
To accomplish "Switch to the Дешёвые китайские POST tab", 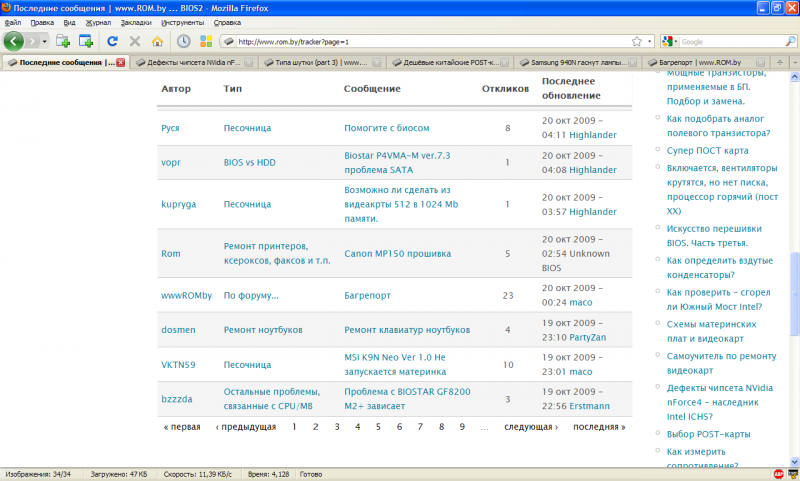I will pyautogui.click(x=449, y=62).
